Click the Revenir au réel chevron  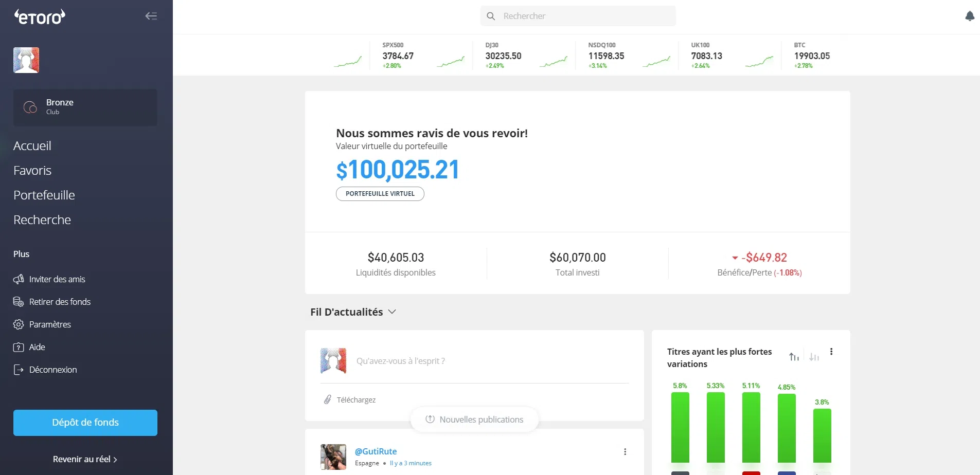(115, 460)
